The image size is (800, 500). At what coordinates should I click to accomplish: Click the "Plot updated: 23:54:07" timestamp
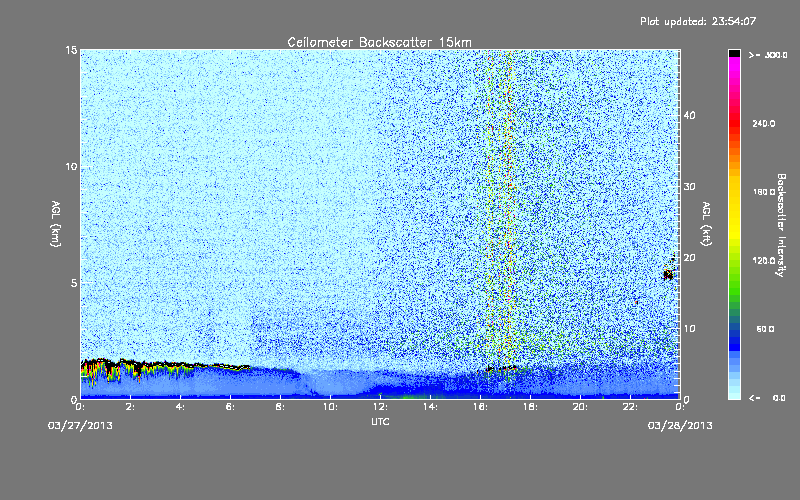pyautogui.click(x=698, y=21)
